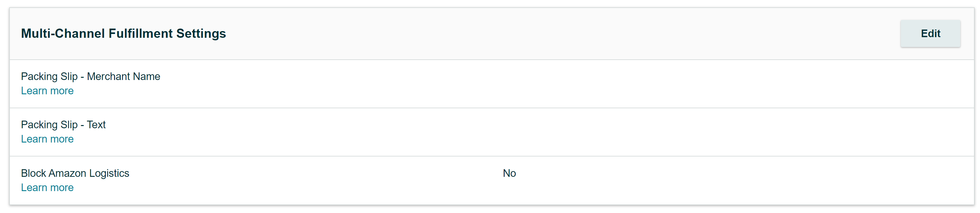Click the blank header area left of Edit

[x=571, y=33]
